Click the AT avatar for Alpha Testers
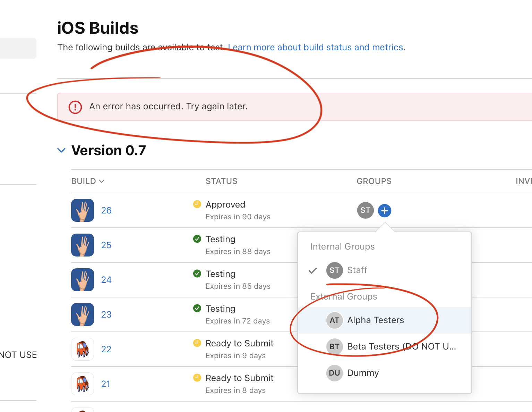The height and width of the screenshot is (412, 532). pos(334,320)
